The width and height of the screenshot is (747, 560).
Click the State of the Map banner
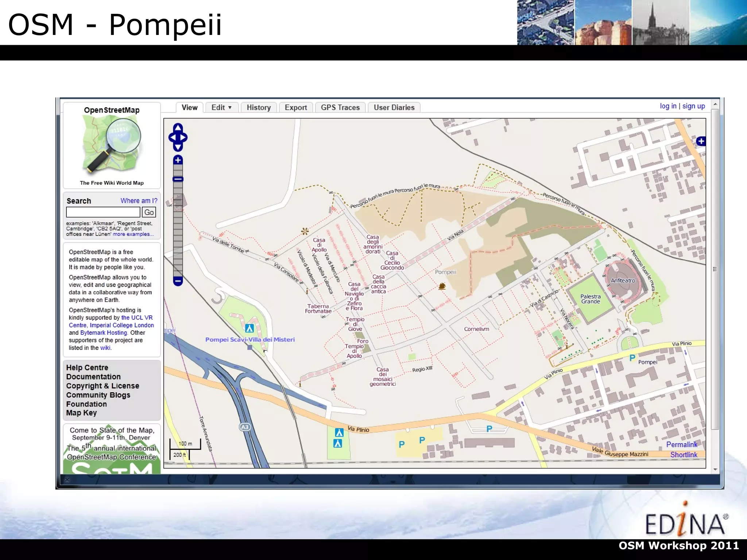pyautogui.click(x=112, y=449)
